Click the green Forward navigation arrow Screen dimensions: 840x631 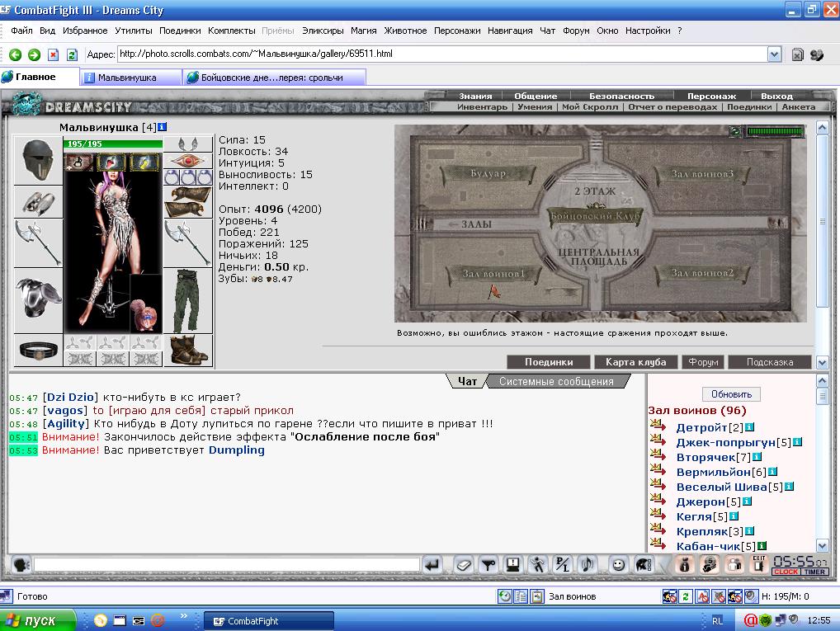pos(34,54)
